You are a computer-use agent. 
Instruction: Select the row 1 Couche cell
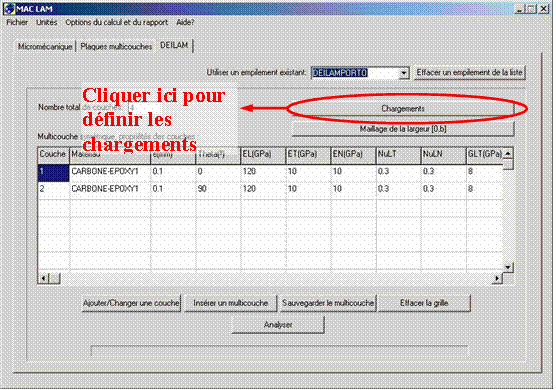coord(54,173)
